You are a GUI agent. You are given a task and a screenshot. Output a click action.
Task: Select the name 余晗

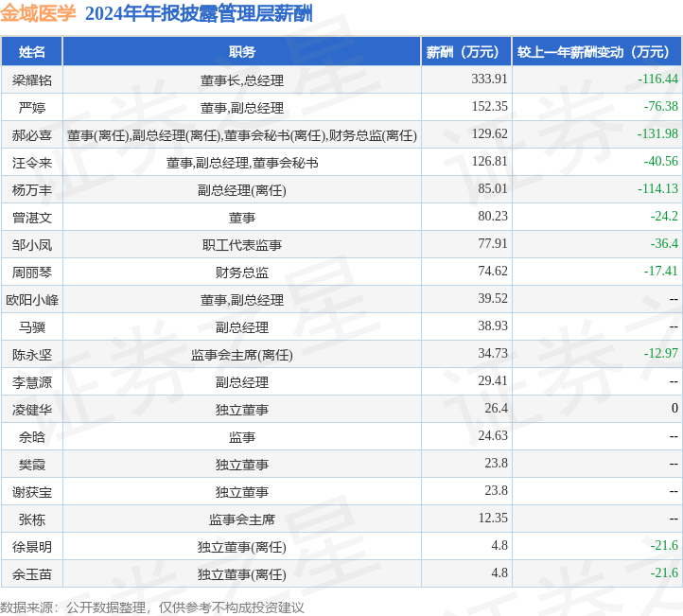[32, 437]
